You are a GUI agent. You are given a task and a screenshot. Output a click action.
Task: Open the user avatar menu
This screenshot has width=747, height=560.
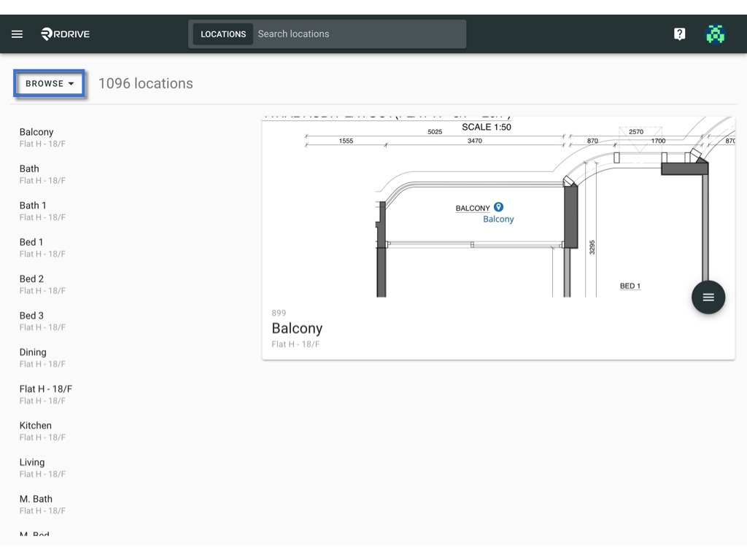click(715, 34)
